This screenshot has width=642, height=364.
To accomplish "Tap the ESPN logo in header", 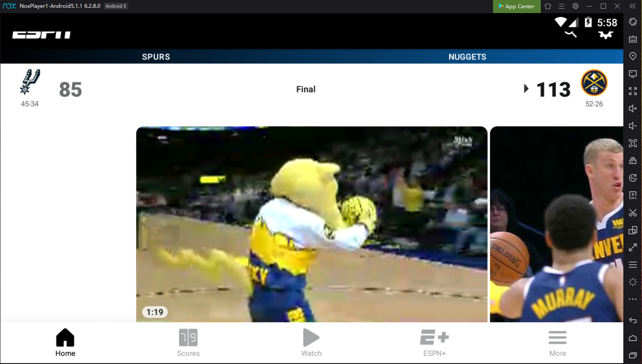I will (x=41, y=35).
